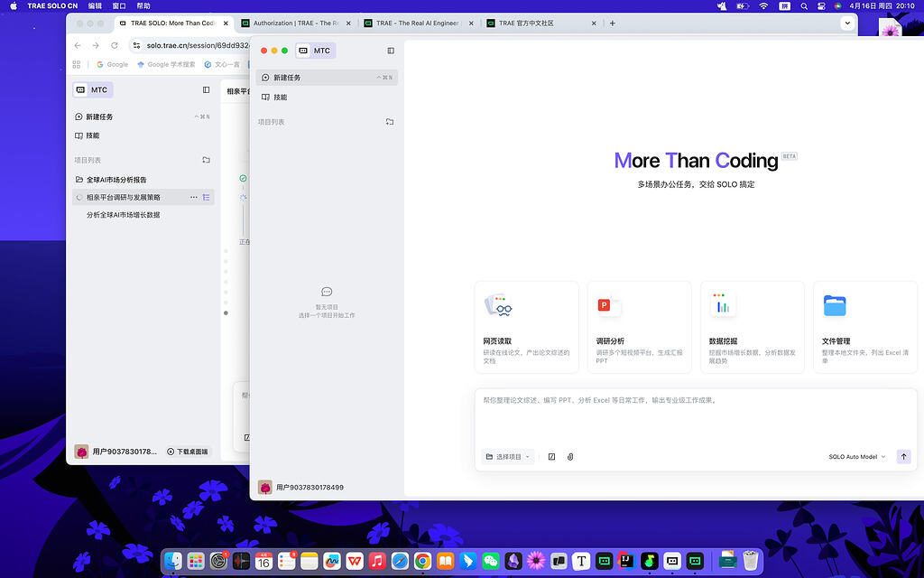Open the 选择项目 dropdown

coord(507,456)
